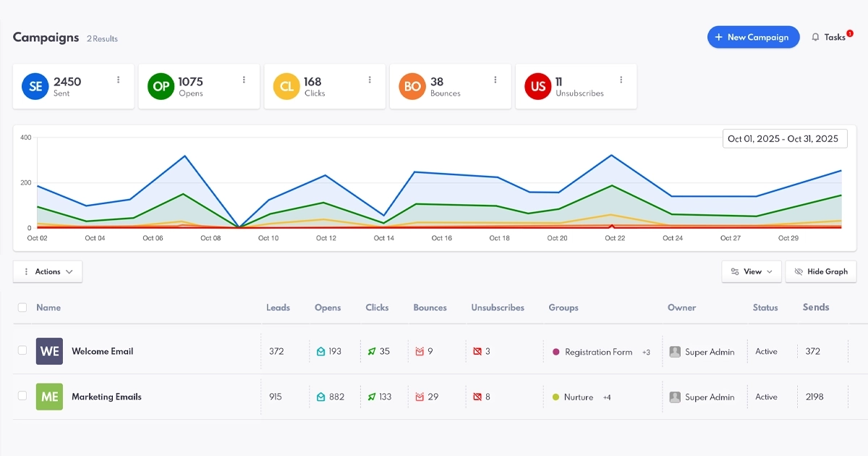868x456 pixels.
Task: Open the three-dot menu on Opens card
Action: 244,80
